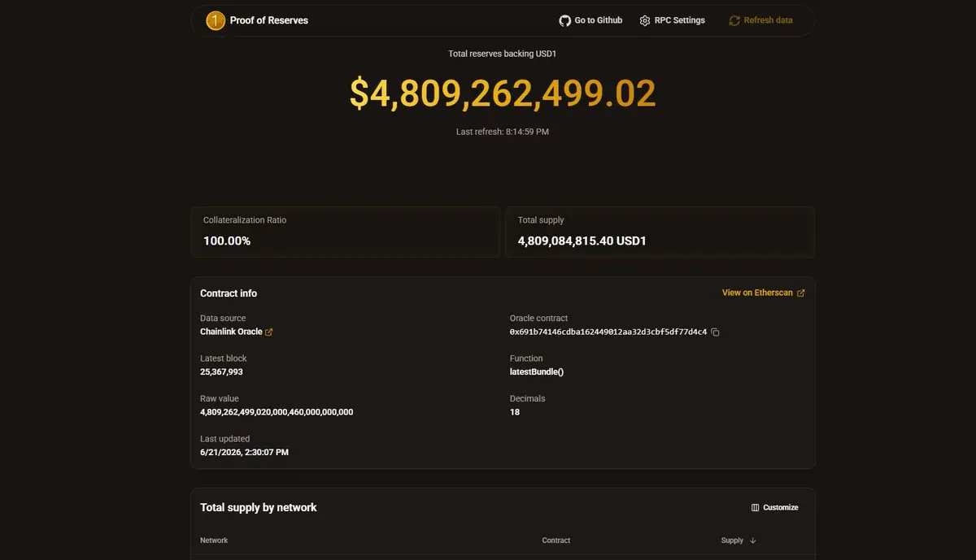The width and height of the screenshot is (976, 560).
Task: Click the Contract info heading
Action: pos(229,293)
